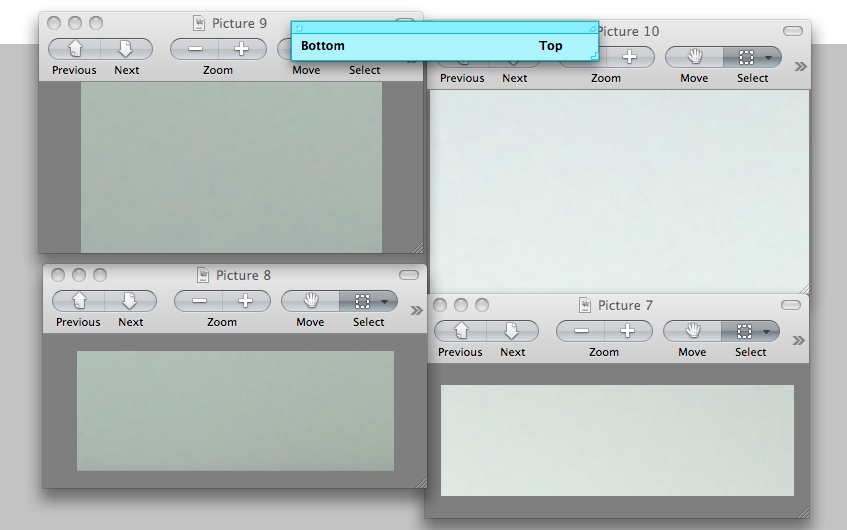Open Select tool dropdown arrow in Picture 7
The width and height of the screenshot is (847, 530).
click(x=767, y=331)
